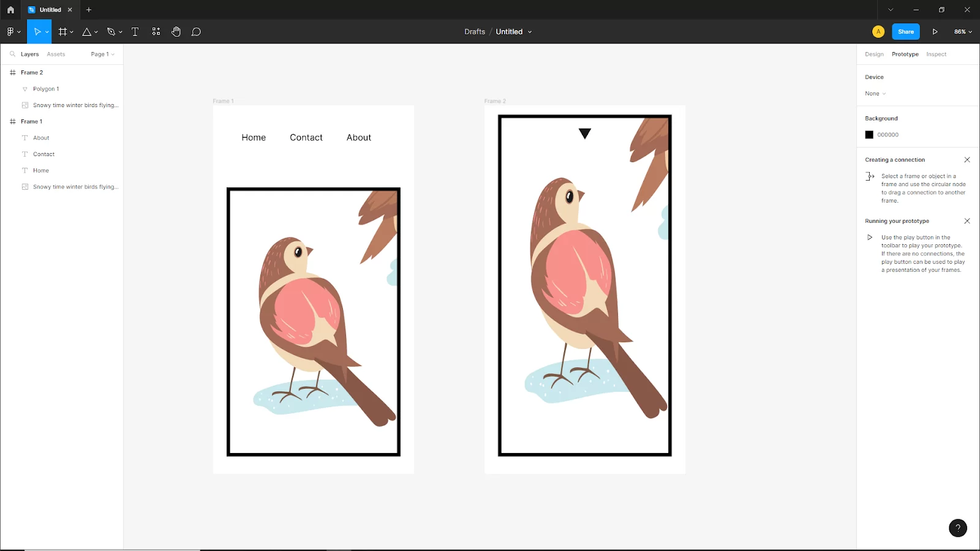
Task: Expand Move tool options chevron
Action: (47, 32)
